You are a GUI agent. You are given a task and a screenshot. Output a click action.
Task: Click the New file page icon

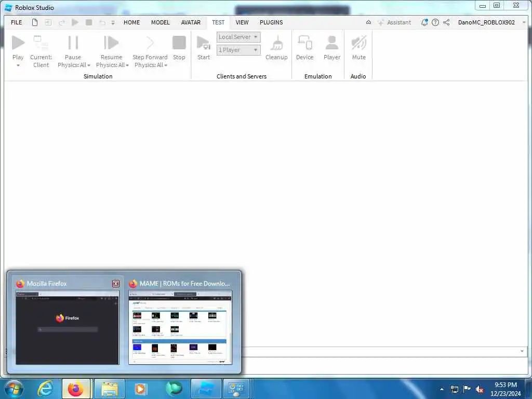tap(35, 22)
